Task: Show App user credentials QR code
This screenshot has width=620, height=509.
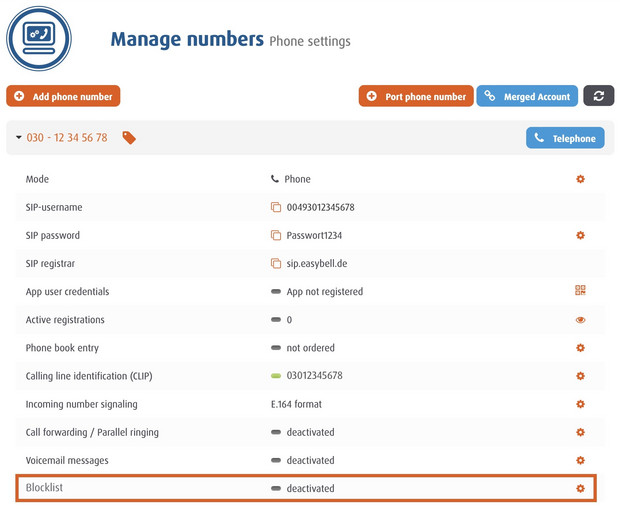Action: [x=580, y=290]
